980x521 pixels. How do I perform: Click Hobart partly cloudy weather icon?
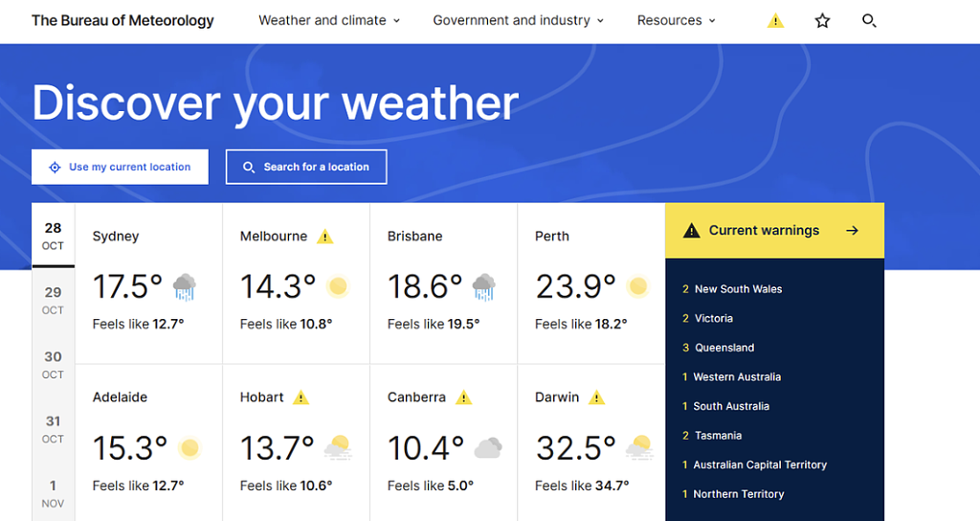pyautogui.click(x=338, y=448)
